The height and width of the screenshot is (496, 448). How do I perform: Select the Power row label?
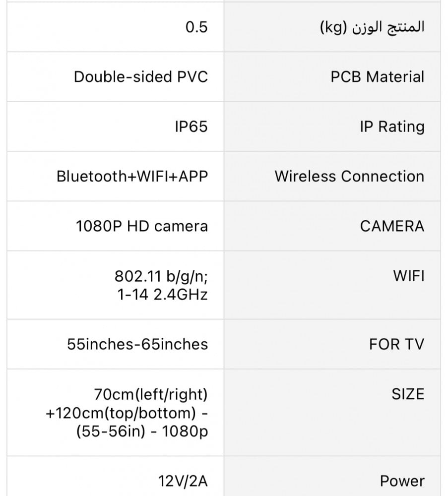click(402, 481)
